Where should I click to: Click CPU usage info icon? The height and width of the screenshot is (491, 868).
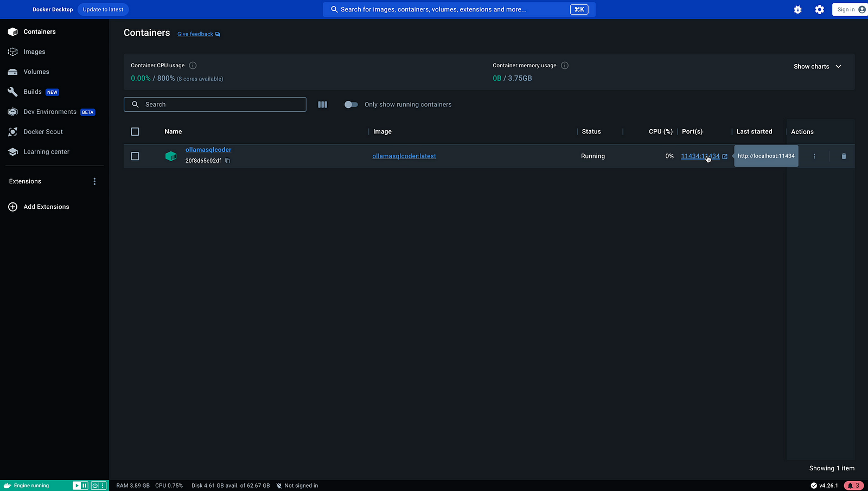coord(193,66)
